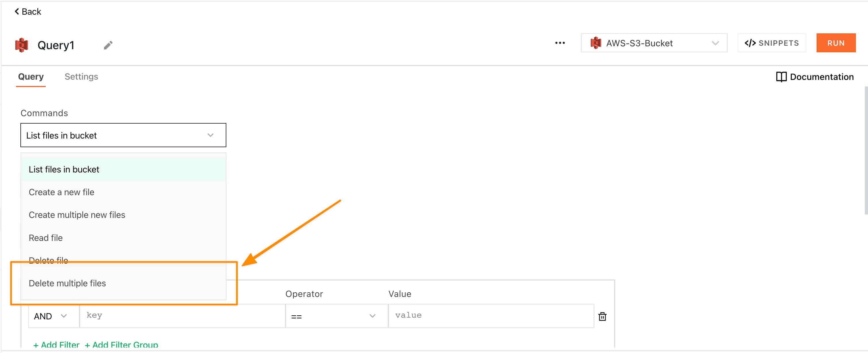Run the query with RUN button
This screenshot has height=353, width=868.
click(836, 43)
